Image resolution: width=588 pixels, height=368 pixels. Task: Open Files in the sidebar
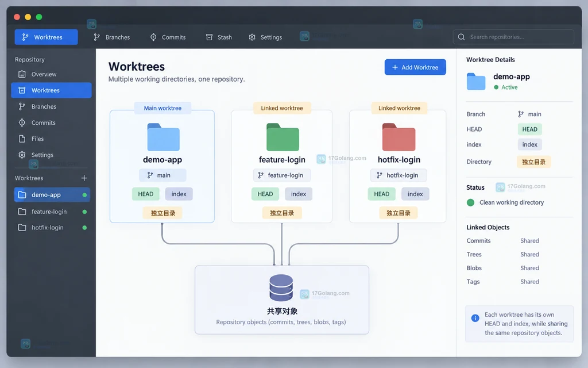pos(51,139)
